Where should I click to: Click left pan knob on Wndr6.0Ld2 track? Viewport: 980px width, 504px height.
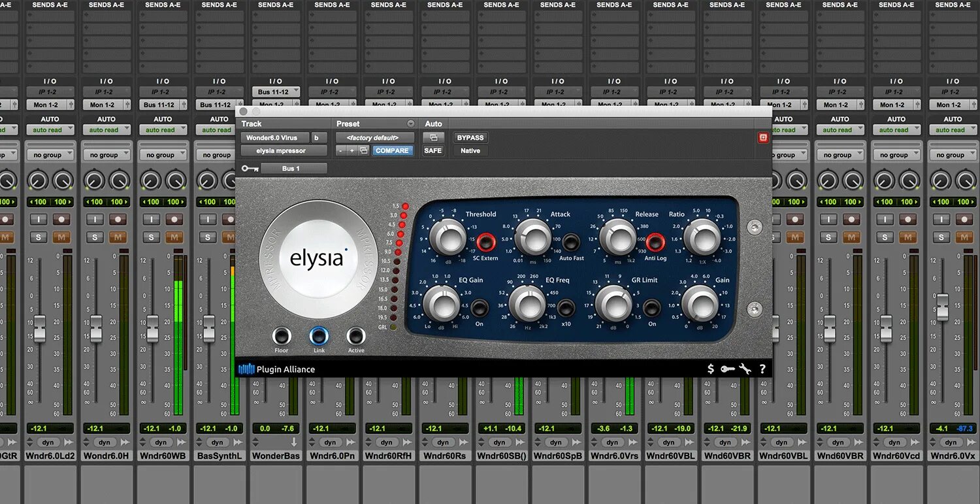click(39, 181)
